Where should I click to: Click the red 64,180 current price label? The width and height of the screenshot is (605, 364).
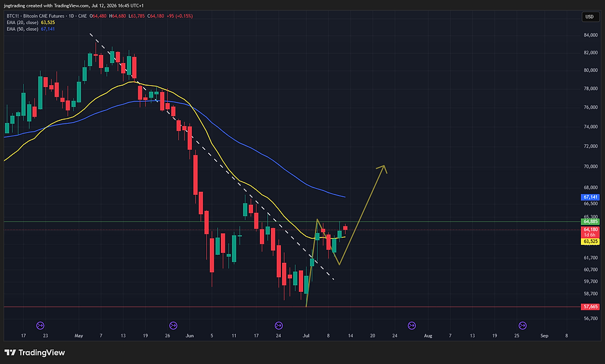590,230
